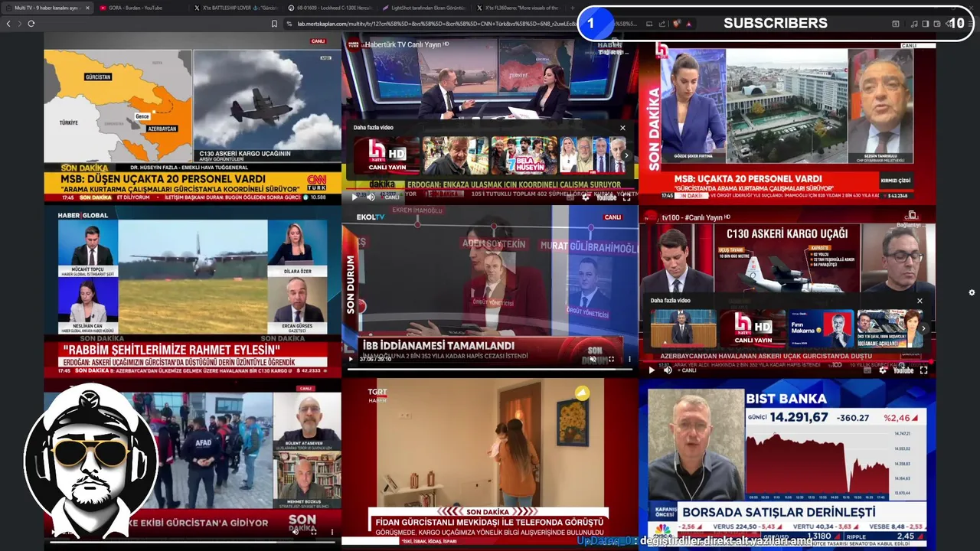Click the bookmark icon beside the address bar
This screenshot has height=551, width=980.
(x=274, y=24)
